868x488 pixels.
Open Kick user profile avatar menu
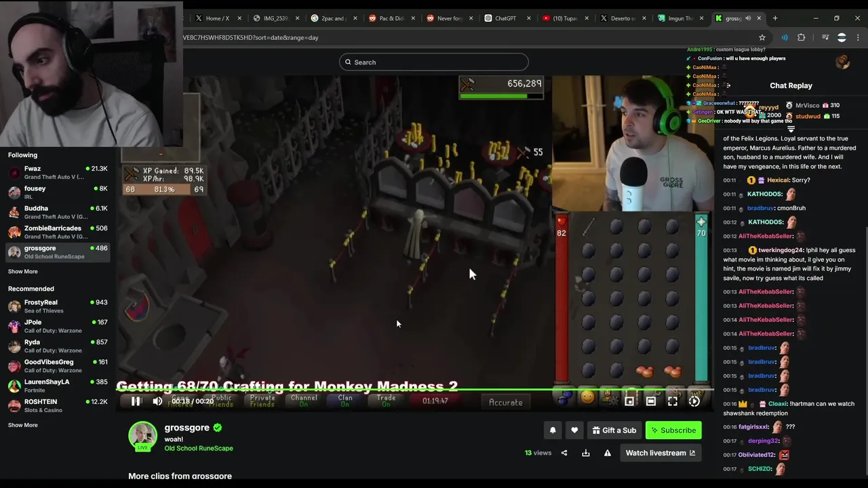click(x=843, y=62)
